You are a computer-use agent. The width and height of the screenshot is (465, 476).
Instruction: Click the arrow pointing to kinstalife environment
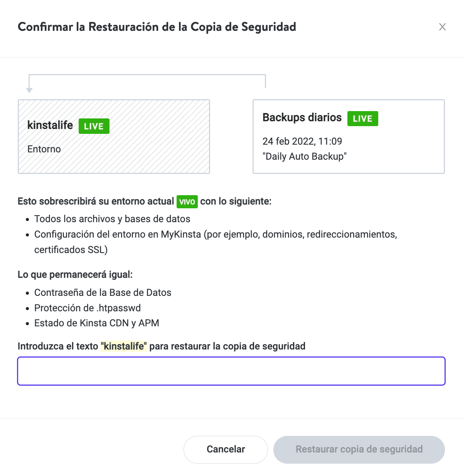pos(29,90)
